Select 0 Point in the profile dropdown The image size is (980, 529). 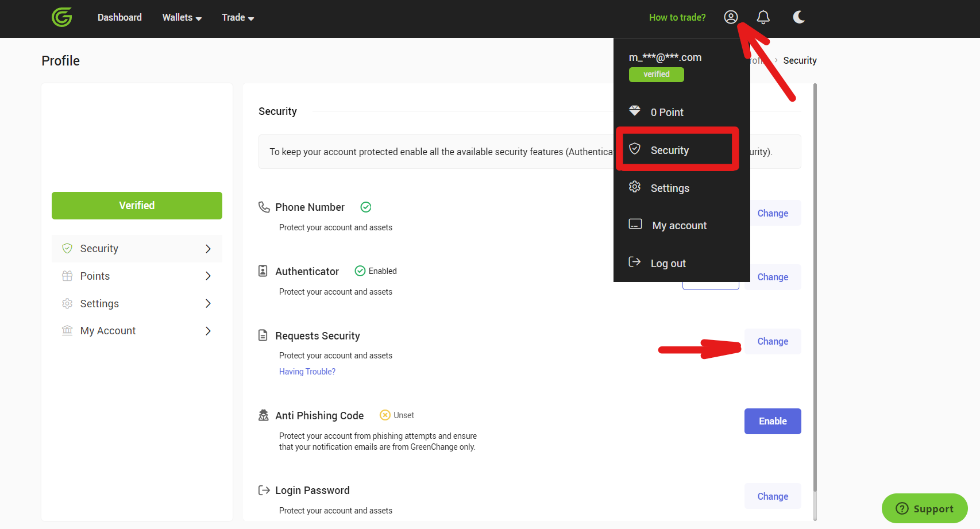(x=681, y=112)
